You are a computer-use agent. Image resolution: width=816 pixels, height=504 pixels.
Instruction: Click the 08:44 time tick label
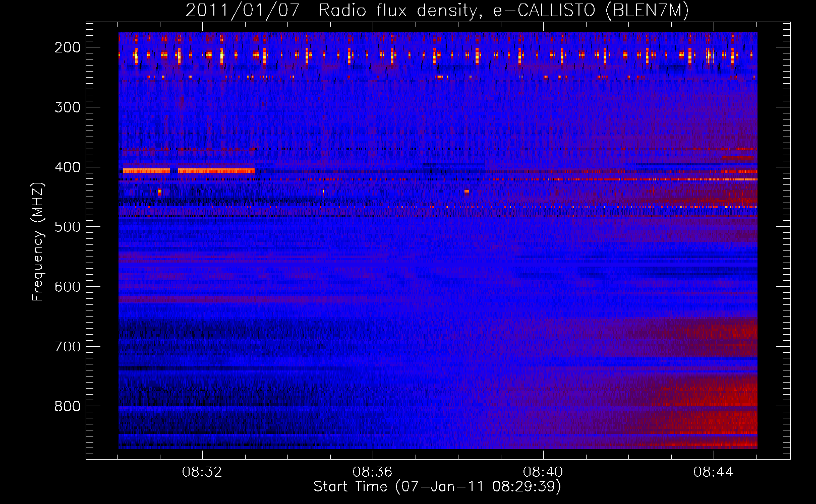coord(714,472)
